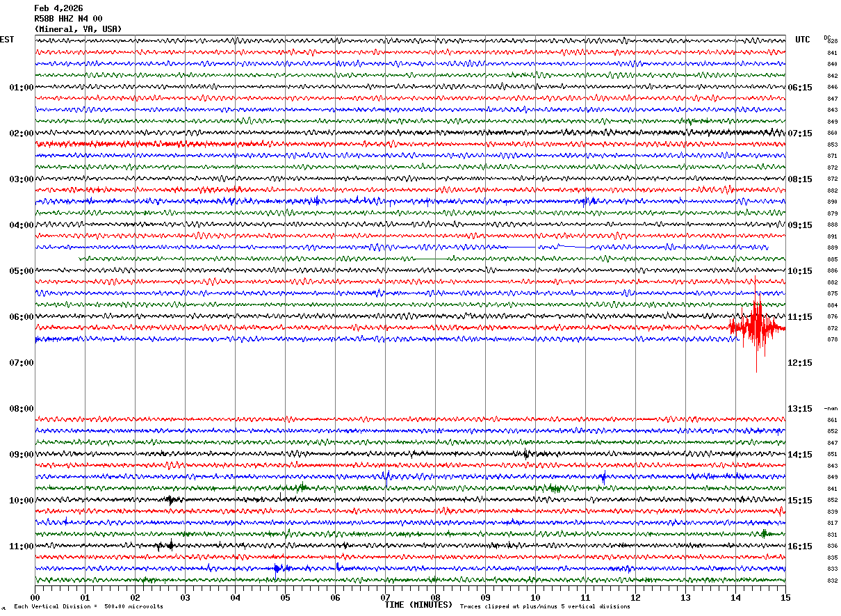Screen dimensions: 841x616
Task: Click the DC offset value 890
Action: (x=833, y=202)
